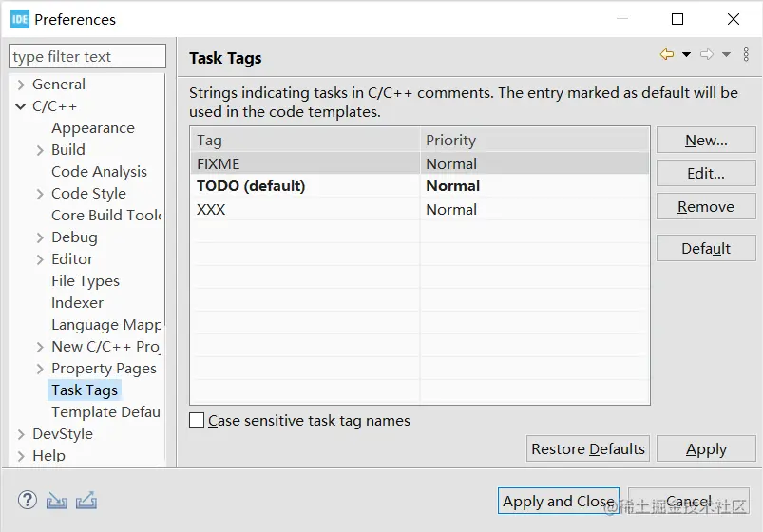Select Indexer in the preferences tree
763x532 pixels.
[x=77, y=303]
